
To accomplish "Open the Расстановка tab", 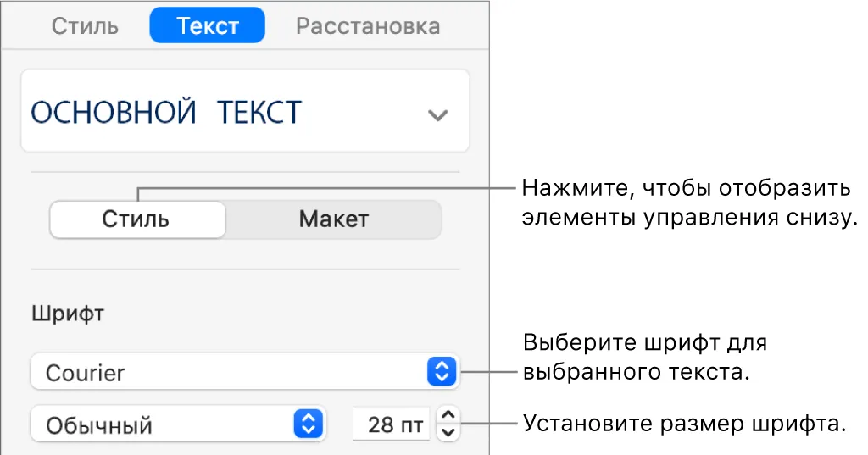I will pyautogui.click(x=368, y=26).
